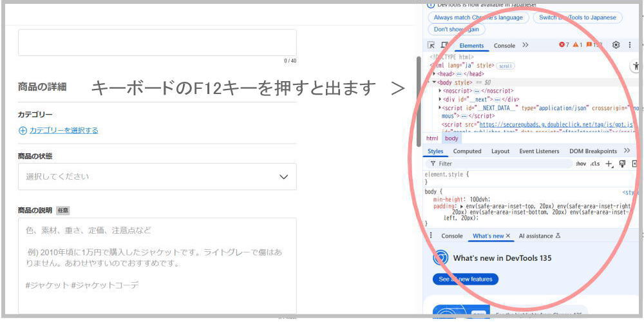Click the ellipsis button inside the head node
Image resolution: width=644 pixels, height=322 pixels.
459,74
